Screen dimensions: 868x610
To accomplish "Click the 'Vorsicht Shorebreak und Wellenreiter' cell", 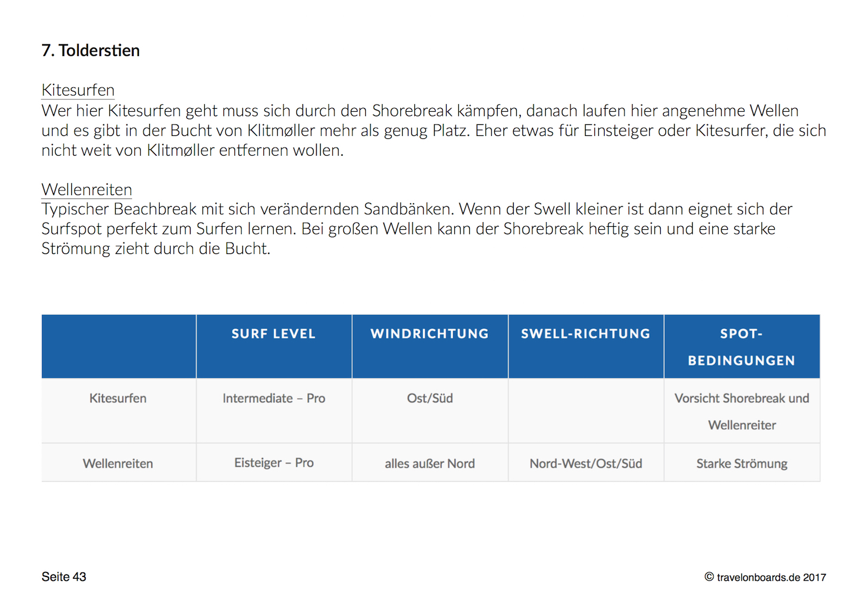I will (x=742, y=411).
